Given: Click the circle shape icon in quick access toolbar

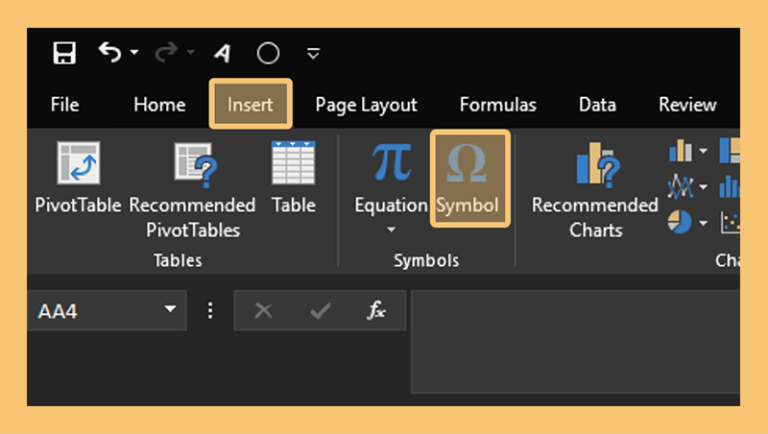Looking at the screenshot, I should click(x=268, y=53).
